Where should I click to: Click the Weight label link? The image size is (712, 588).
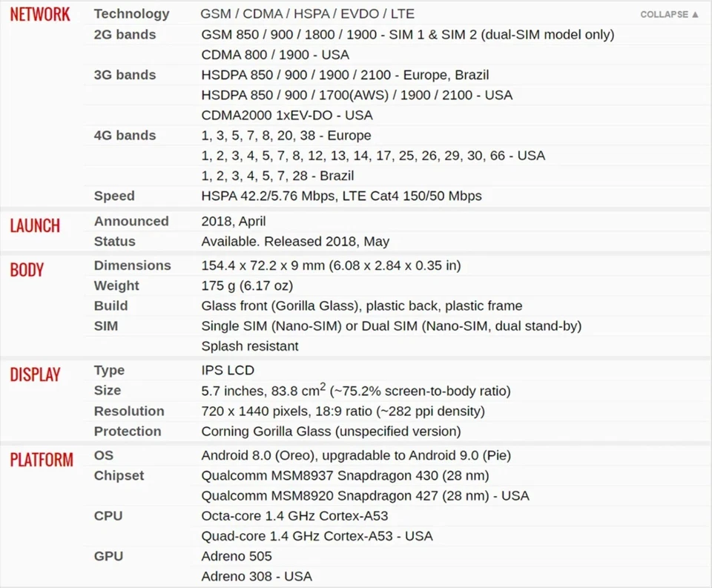[116, 285]
